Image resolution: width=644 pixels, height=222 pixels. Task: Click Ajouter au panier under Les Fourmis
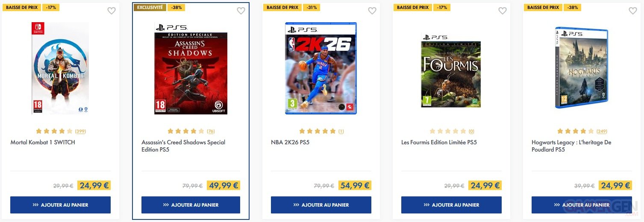[x=451, y=205]
